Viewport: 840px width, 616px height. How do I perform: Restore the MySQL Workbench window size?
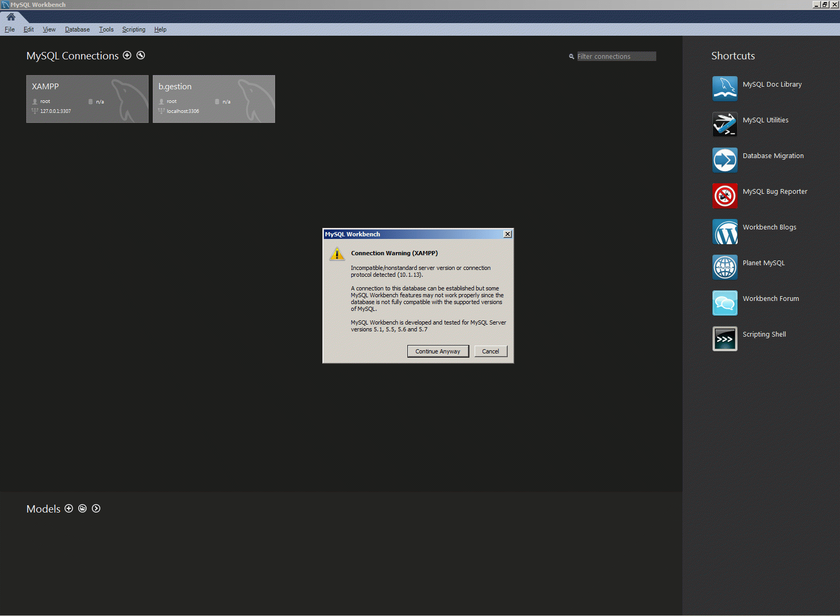click(825, 5)
